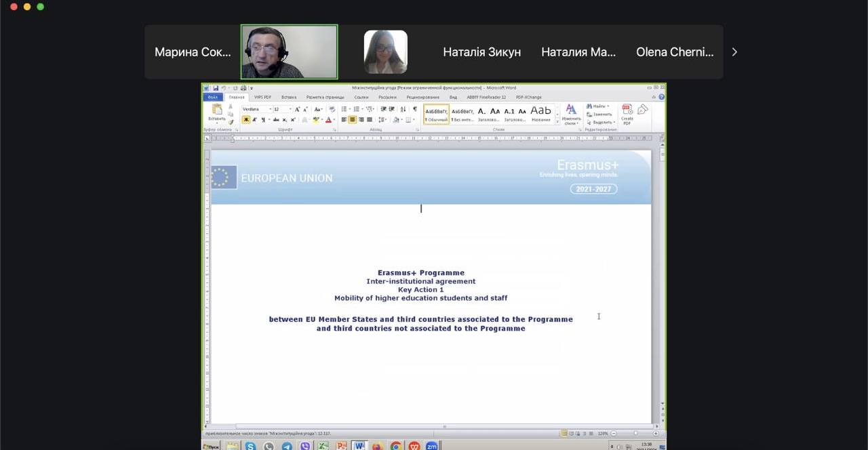Click the bulleted list icon
868x450 pixels.
[344, 109]
